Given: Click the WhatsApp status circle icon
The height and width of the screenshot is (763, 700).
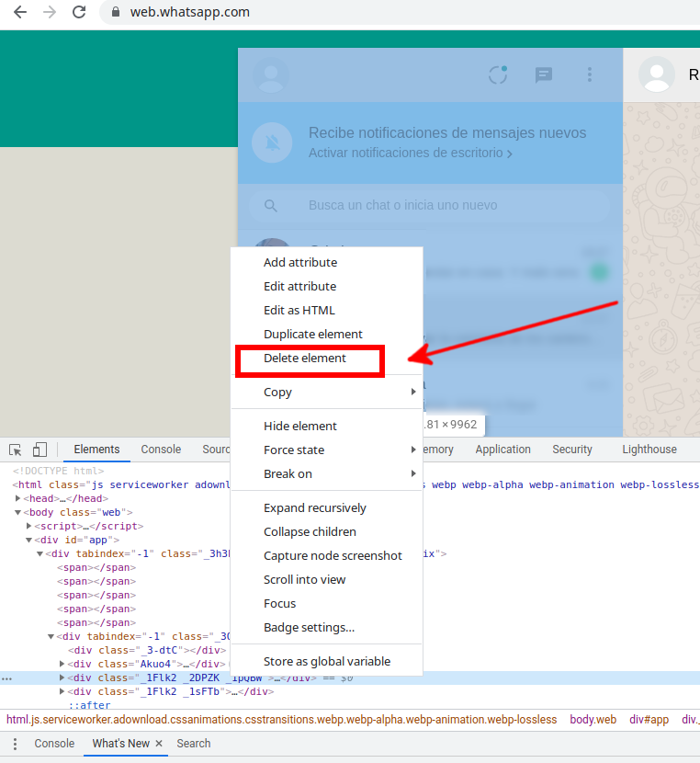Looking at the screenshot, I should coord(498,75).
